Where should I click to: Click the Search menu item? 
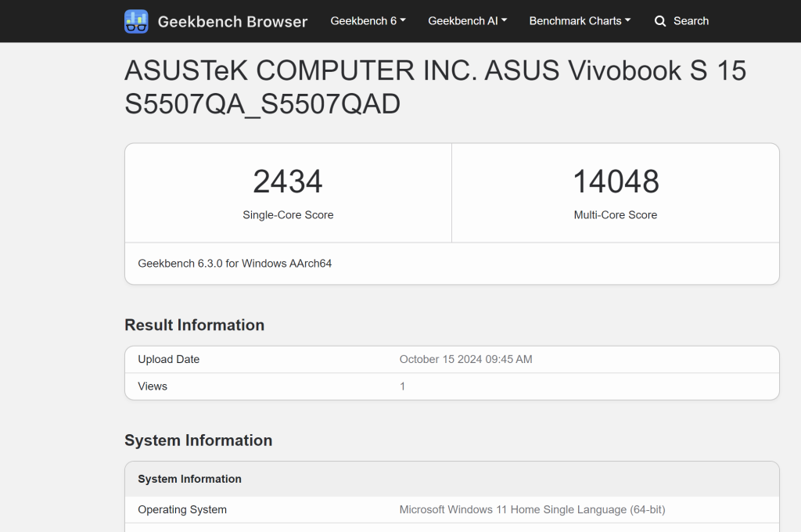pyautogui.click(x=681, y=21)
